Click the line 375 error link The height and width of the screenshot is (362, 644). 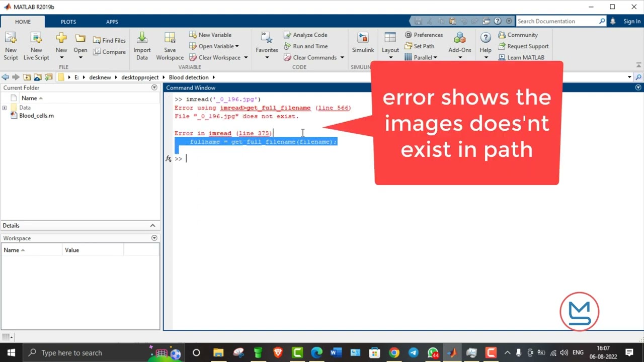[x=254, y=133]
